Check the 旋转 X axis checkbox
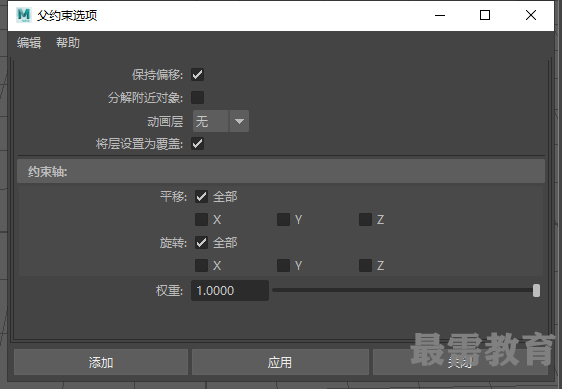This screenshot has width=562, height=389. pos(201,266)
